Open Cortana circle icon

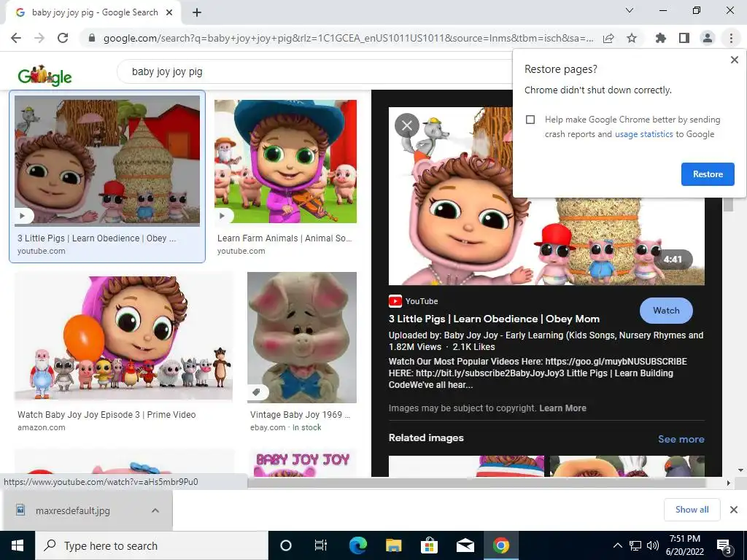(285, 545)
